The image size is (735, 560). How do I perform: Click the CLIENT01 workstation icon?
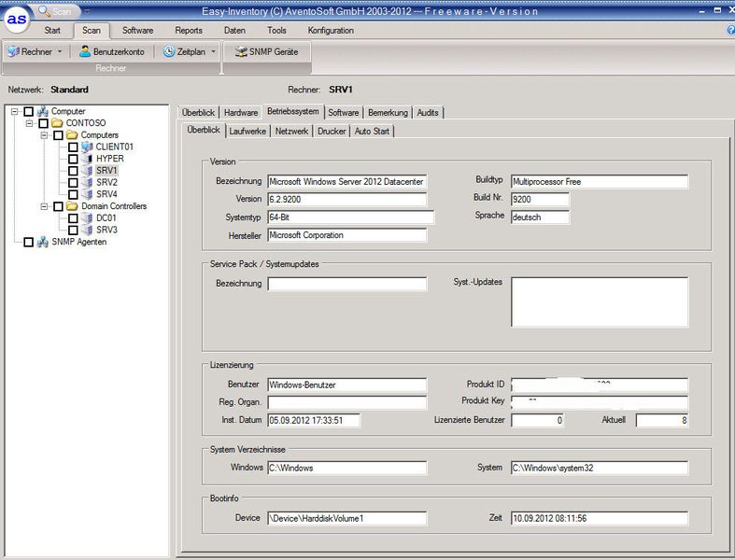point(87,147)
